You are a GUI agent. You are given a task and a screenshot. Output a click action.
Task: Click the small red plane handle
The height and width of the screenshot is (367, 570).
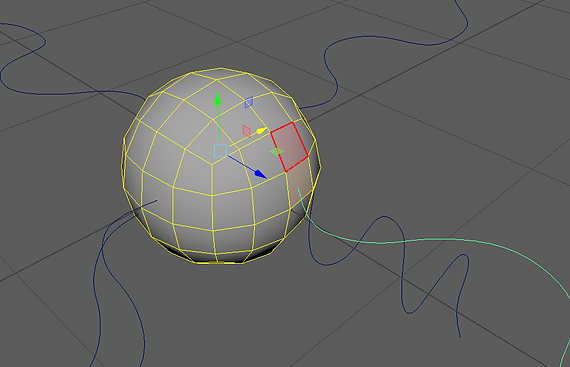246,131
